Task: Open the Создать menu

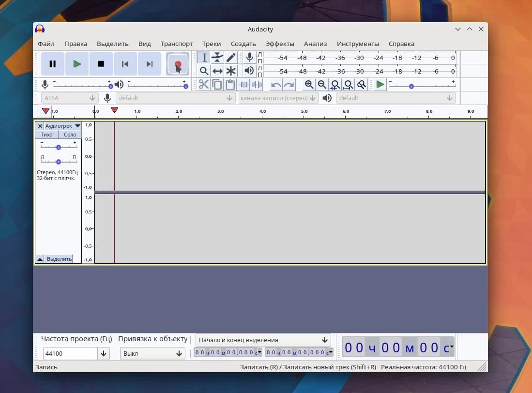Action: pos(243,44)
